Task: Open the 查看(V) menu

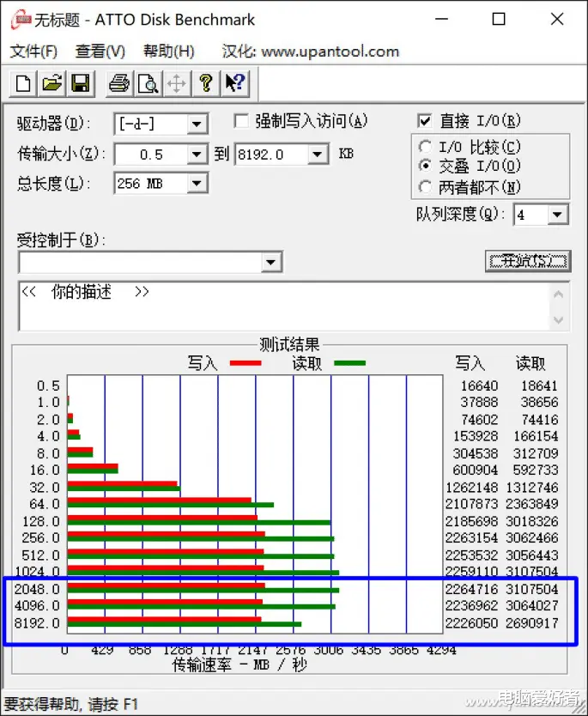Action: [100, 52]
